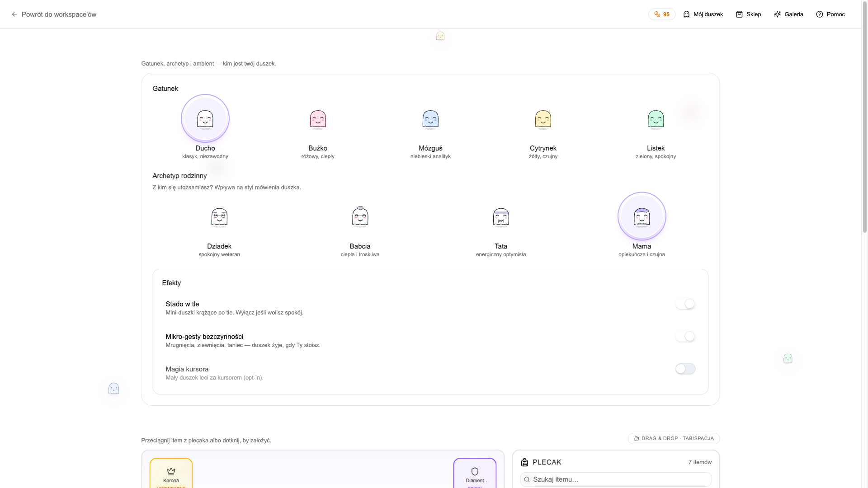Image resolution: width=868 pixels, height=488 pixels.
Task: Click the hand icon in Drag & Drop badge
Action: (636, 439)
